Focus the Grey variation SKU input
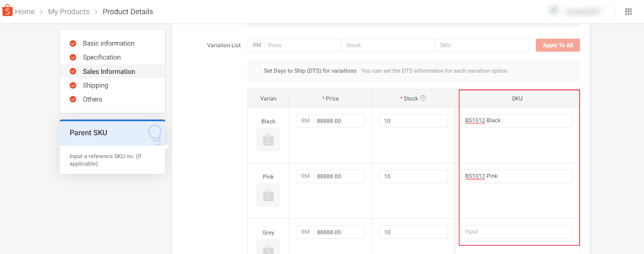 click(517, 232)
